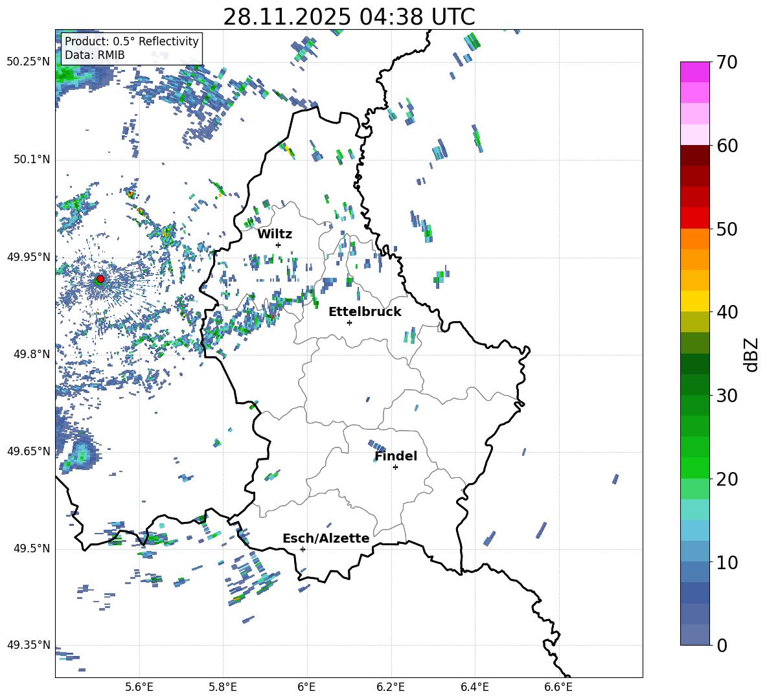This screenshot has width=767, height=700.
Task: Click the Ettelbruck city label
Action: pyautogui.click(x=365, y=312)
